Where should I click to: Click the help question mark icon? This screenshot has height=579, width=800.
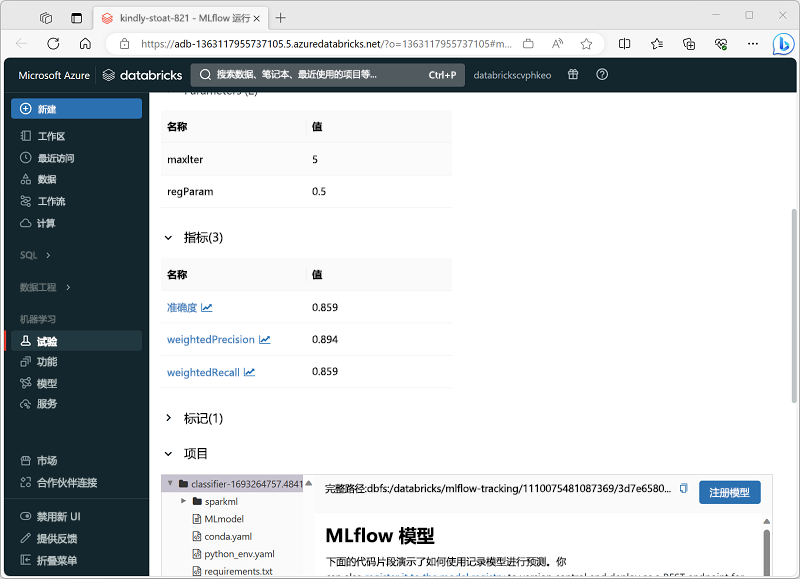[602, 74]
